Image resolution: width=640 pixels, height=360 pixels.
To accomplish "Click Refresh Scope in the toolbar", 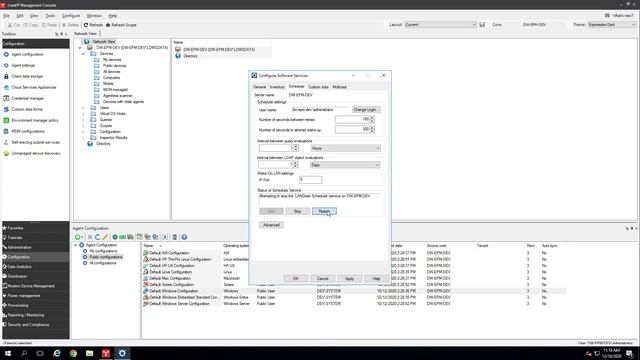I will click(121, 25).
